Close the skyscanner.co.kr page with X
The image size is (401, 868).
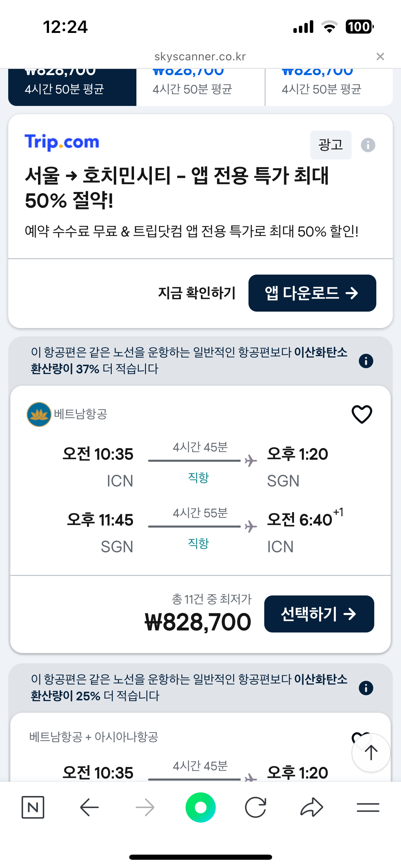point(380,57)
